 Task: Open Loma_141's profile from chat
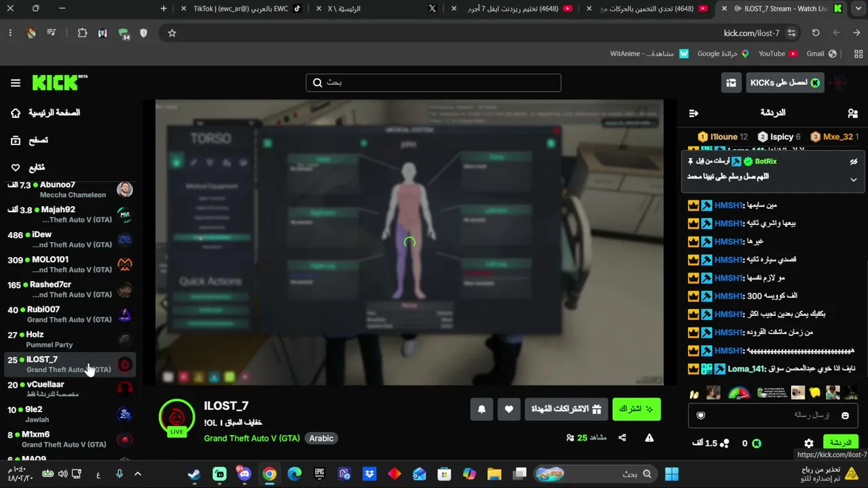click(746, 369)
